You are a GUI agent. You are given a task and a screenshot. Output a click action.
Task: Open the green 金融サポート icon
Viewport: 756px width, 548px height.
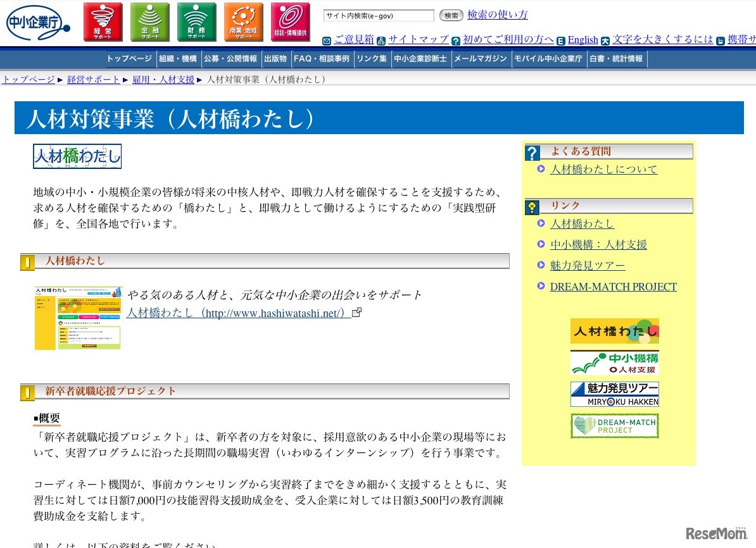[150, 22]
